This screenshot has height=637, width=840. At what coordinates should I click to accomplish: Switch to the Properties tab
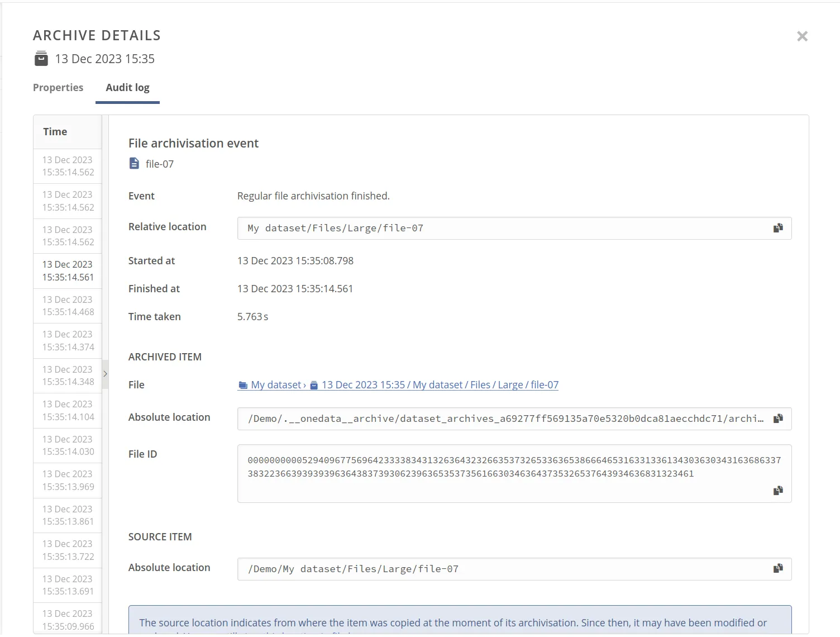[x=58, y=87]
